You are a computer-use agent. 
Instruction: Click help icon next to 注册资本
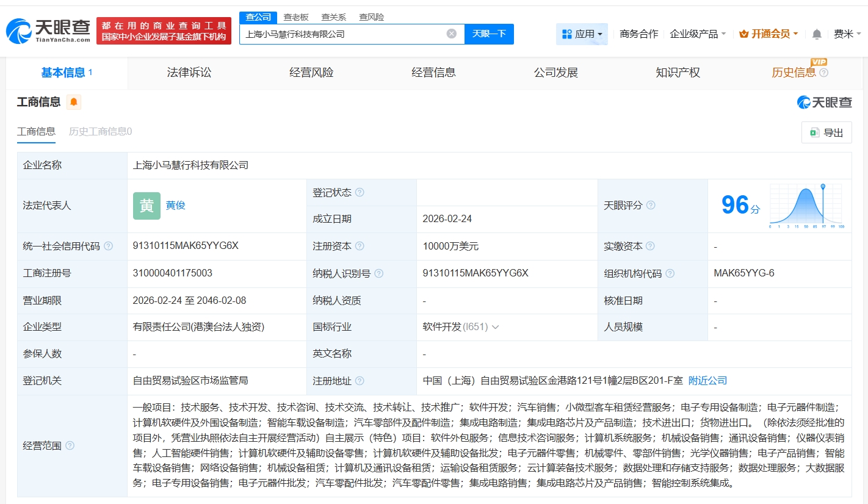(x=360, y=246)
